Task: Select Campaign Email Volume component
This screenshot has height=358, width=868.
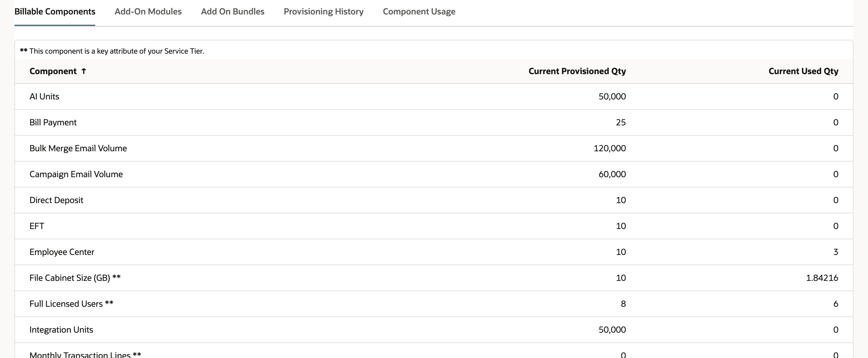Action: pyautogui.click(x=76, y=174)
